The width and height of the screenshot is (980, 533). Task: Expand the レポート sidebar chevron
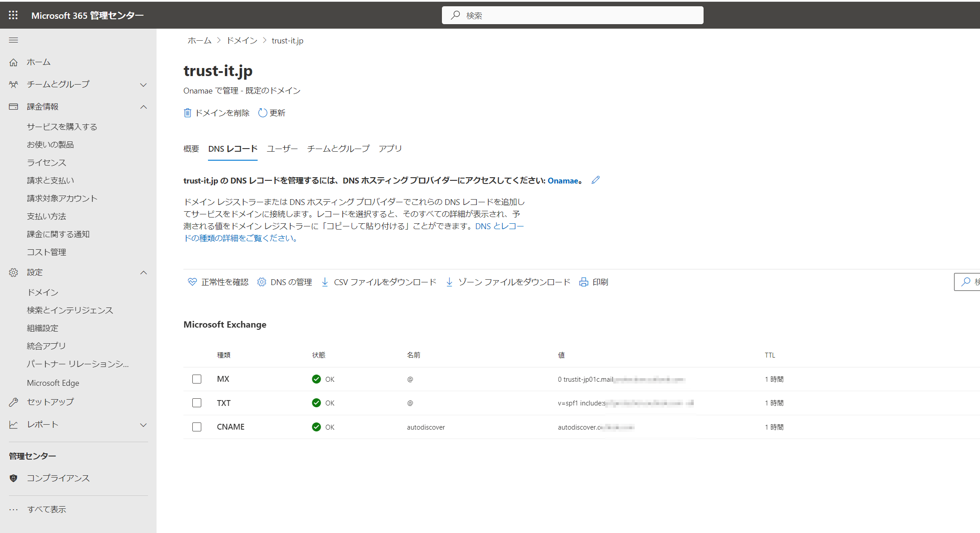pos(144,425)
